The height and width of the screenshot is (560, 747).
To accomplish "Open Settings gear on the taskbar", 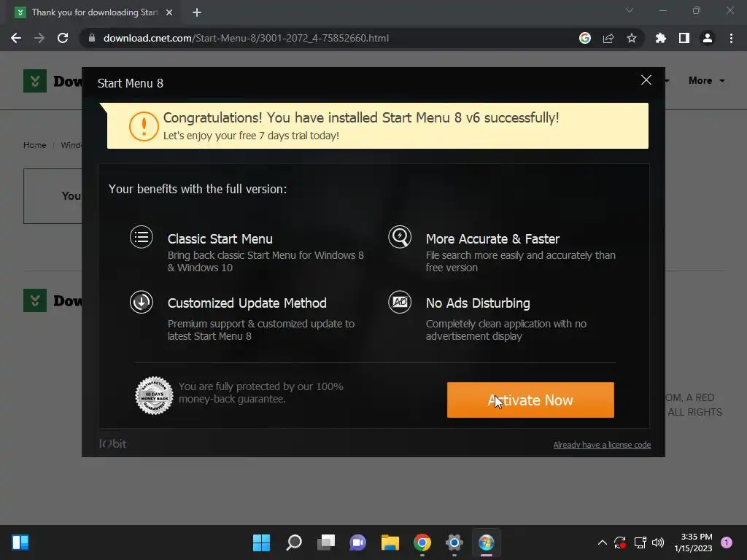I will (454, 542).
